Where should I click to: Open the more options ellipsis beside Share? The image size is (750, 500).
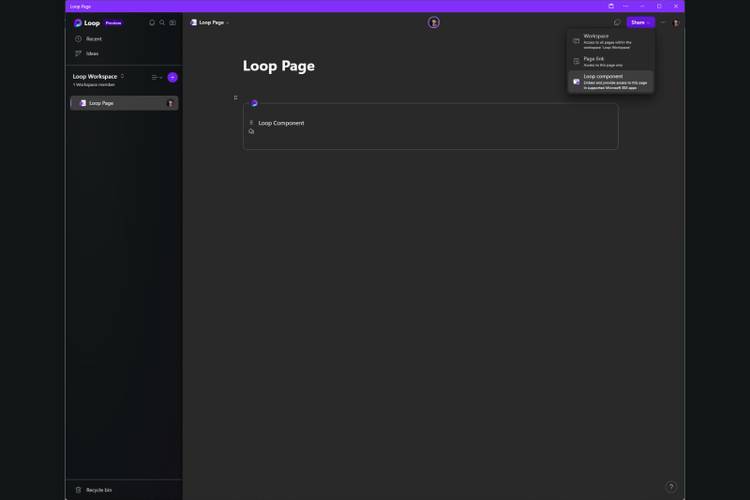pyautogui.click(x=663, y=22)
